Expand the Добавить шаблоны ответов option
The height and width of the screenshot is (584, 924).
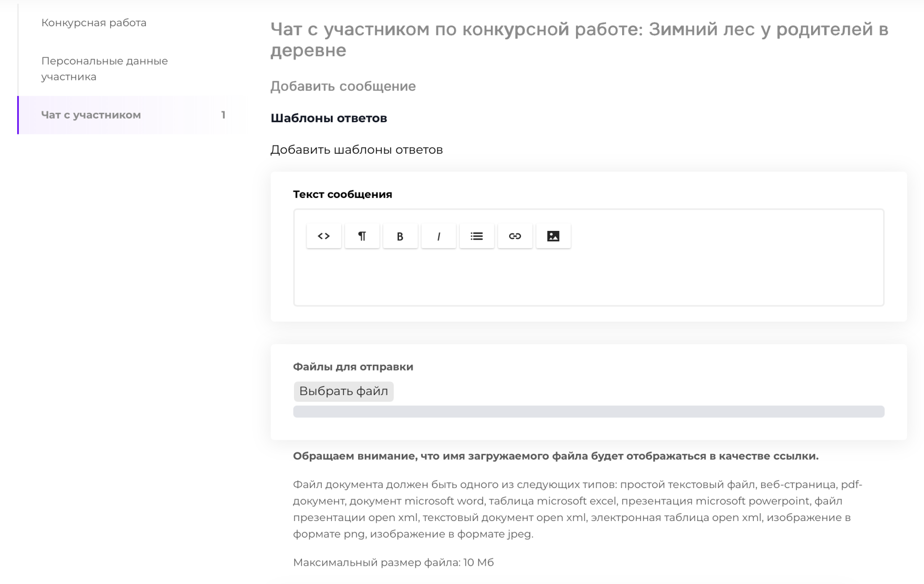pyautogui.click(x=356, y=150)
